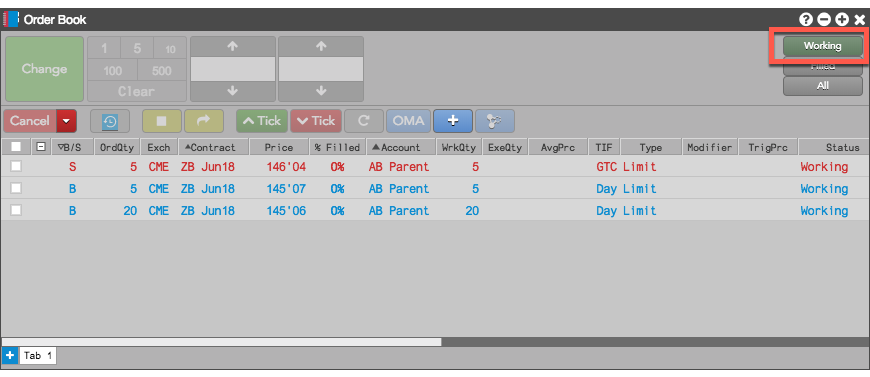This screenshot has width=870, height=377.
Task: Click the linked nodes icon button
Action: [495, 121]
